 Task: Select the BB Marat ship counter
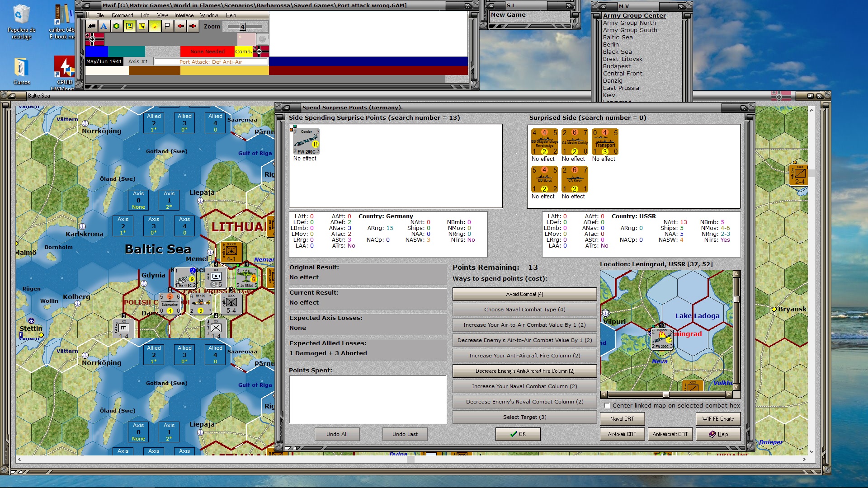pos(544,179)
